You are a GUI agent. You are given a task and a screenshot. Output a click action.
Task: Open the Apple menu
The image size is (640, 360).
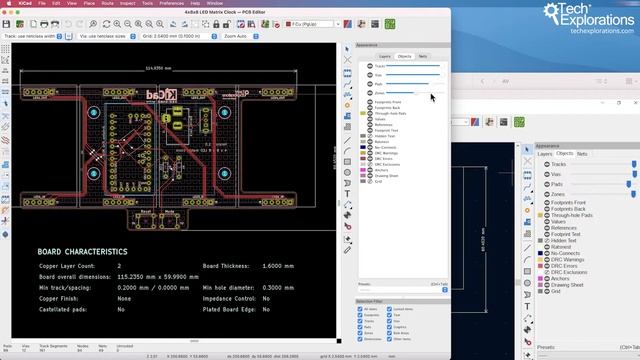click(x=9, y=3)
